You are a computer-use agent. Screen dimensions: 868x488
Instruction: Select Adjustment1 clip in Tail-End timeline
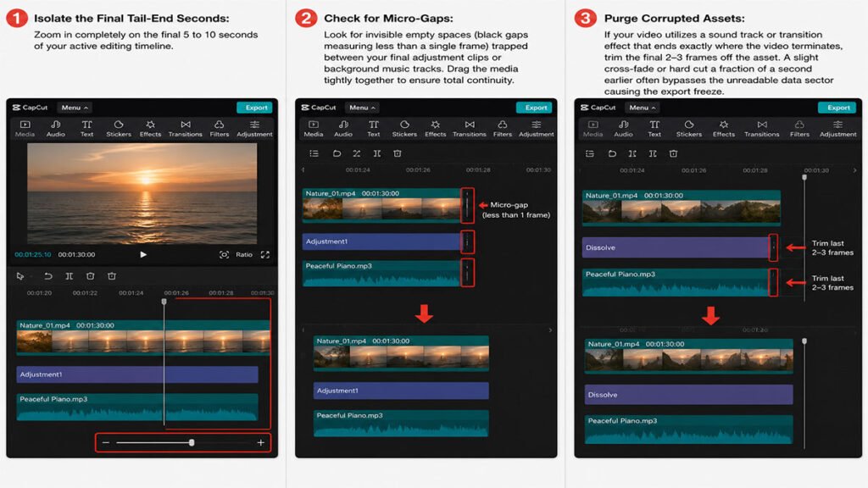coord(137,374)
